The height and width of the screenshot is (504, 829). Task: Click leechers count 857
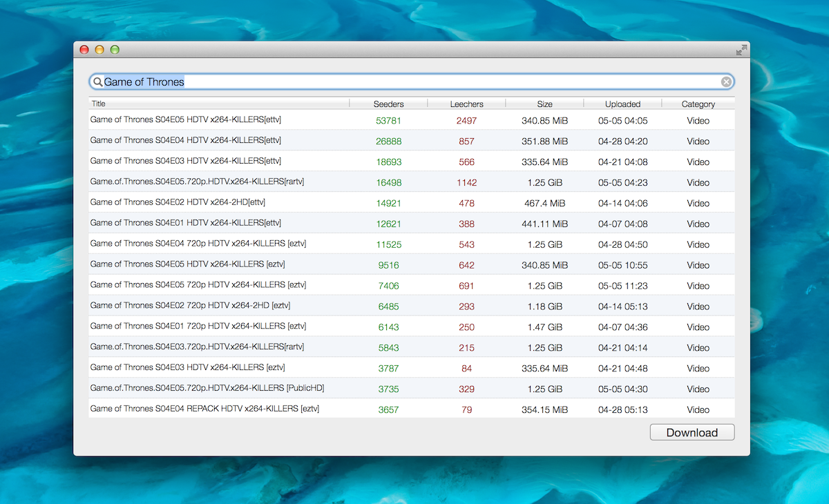pyautogui.click(x=467, y=142)
